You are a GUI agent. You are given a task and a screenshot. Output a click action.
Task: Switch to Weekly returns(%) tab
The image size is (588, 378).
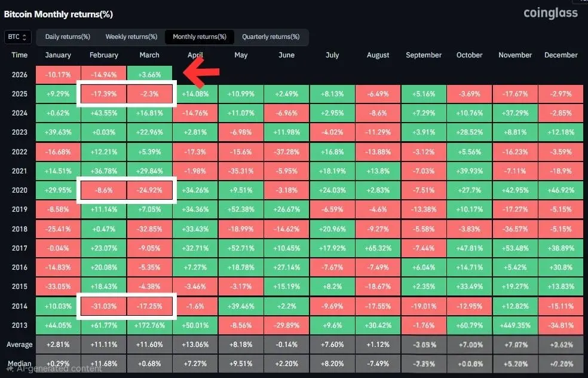131,37
